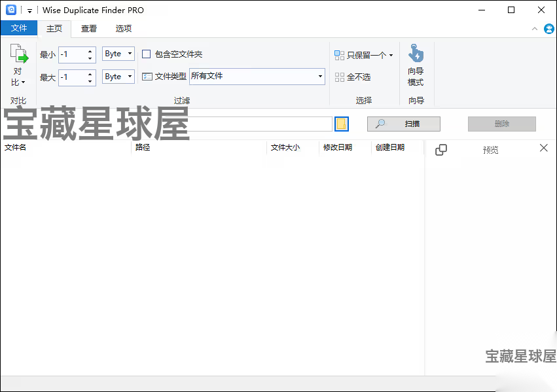Sort by 创建日期 column header
Viewport: 557px width, 392px height.
pyautogui.click(x=397, y=147)
